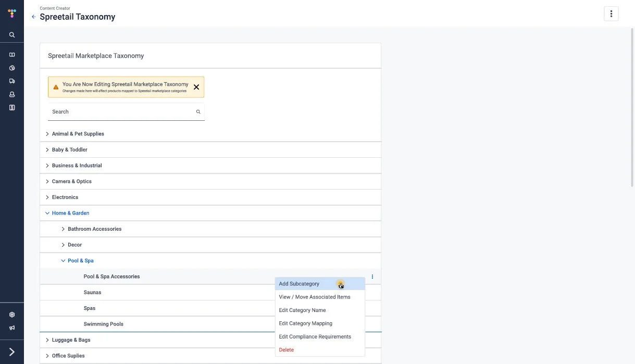
Task: Open the pie chart analytics icon
Action: pos(12,68)
